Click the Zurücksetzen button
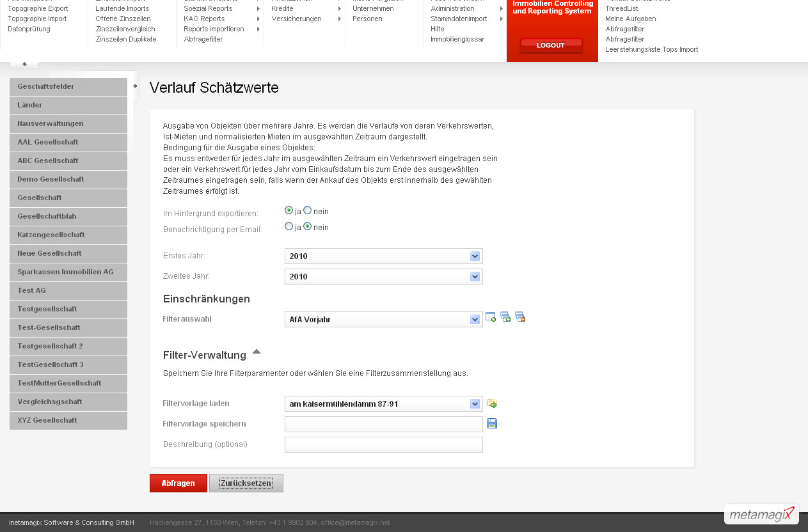This screenshot has height=532, width=808. point(246,483)
